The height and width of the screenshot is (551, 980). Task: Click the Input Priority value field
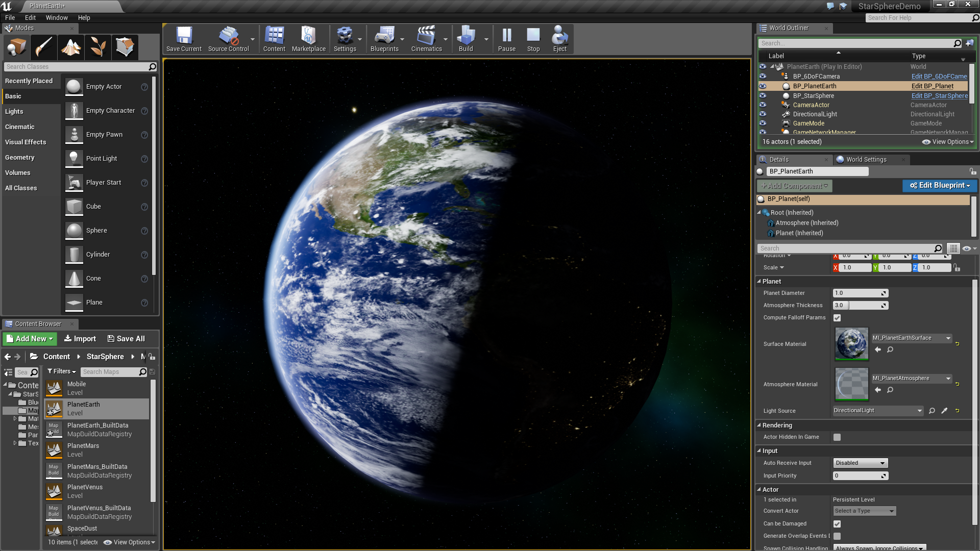pyautogui.click(x=861, y=476)
